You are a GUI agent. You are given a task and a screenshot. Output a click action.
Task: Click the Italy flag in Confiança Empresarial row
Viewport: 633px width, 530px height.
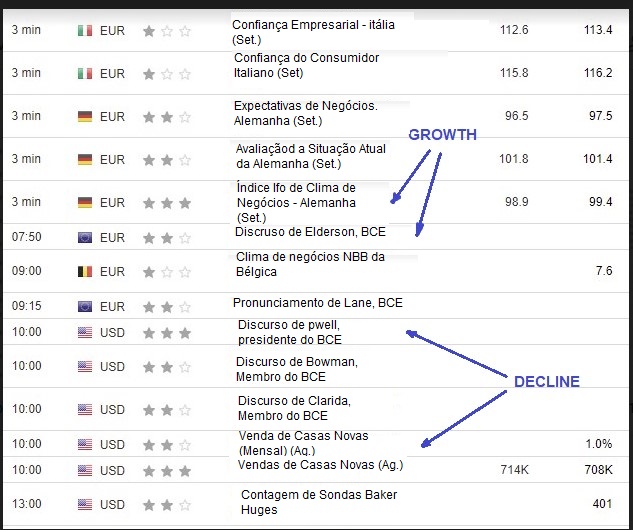tap(85, 31)
